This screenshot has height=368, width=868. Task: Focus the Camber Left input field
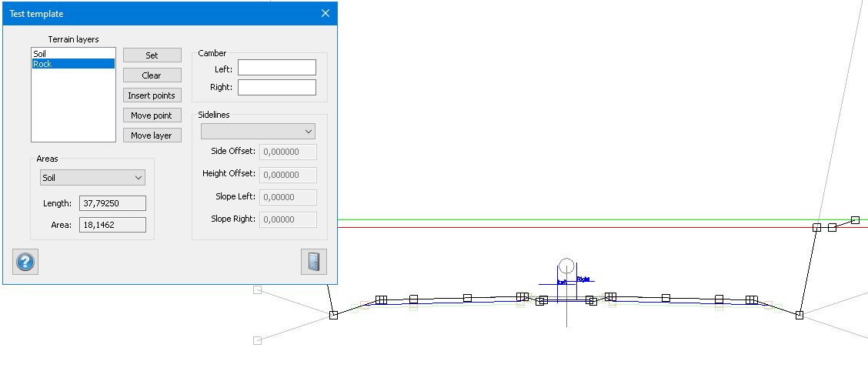276,68
